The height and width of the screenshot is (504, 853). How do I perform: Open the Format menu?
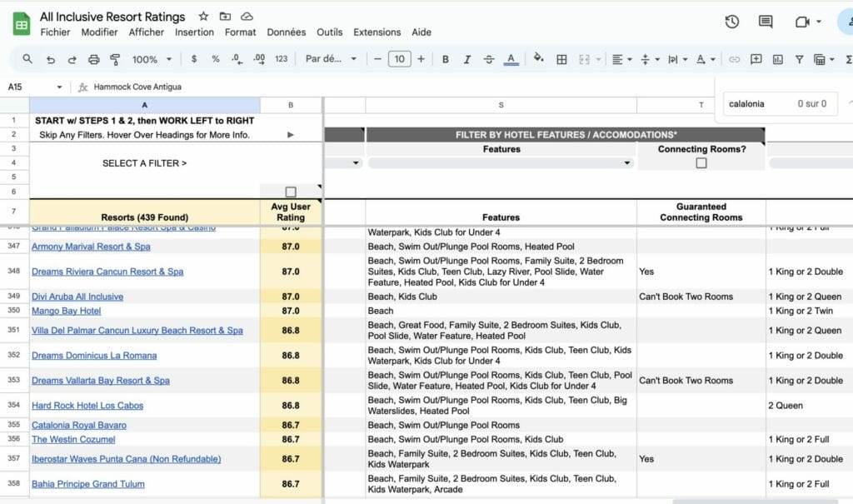tap(240, 32)
